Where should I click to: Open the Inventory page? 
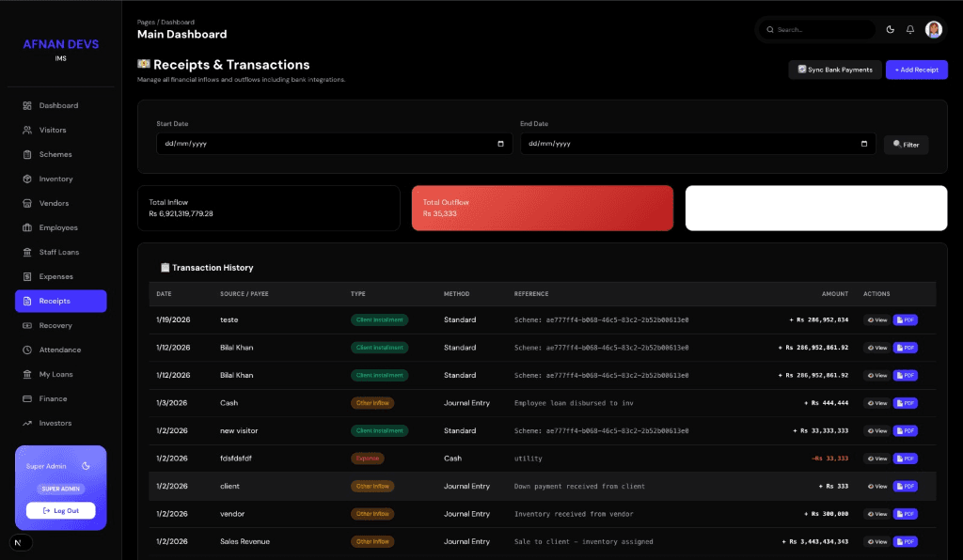tap(60, 179)
